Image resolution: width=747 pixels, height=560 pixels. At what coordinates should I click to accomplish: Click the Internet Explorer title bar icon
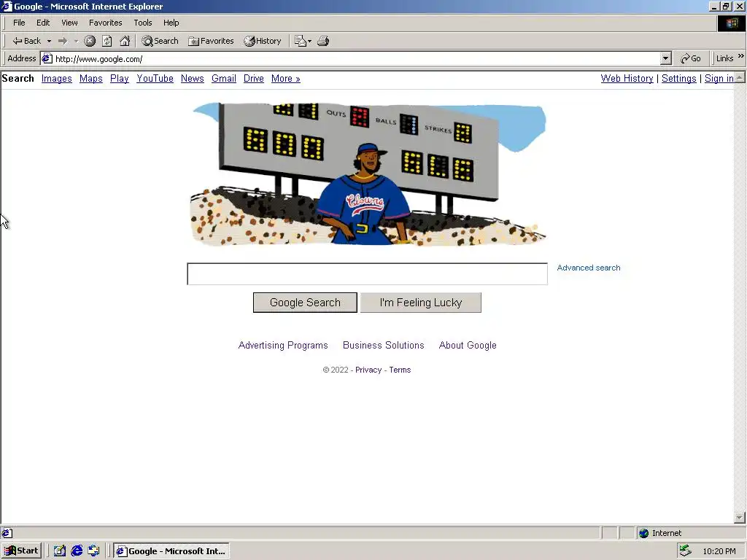pyautogui.click(x=7, y=6)
